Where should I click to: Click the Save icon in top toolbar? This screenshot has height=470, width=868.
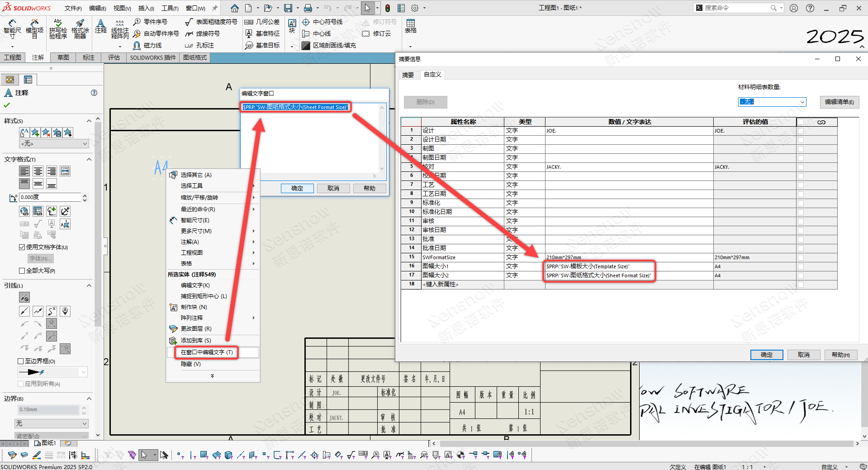[288, 8]
